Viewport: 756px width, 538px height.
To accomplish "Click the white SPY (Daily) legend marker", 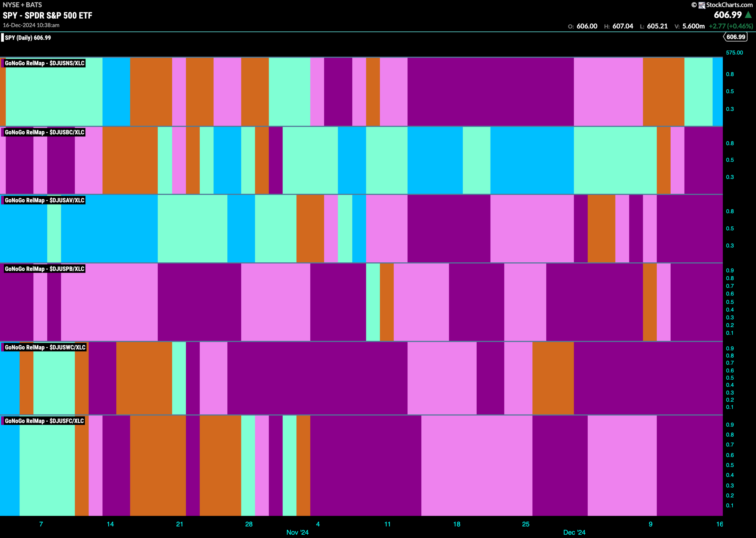I will tap(3, 38).
